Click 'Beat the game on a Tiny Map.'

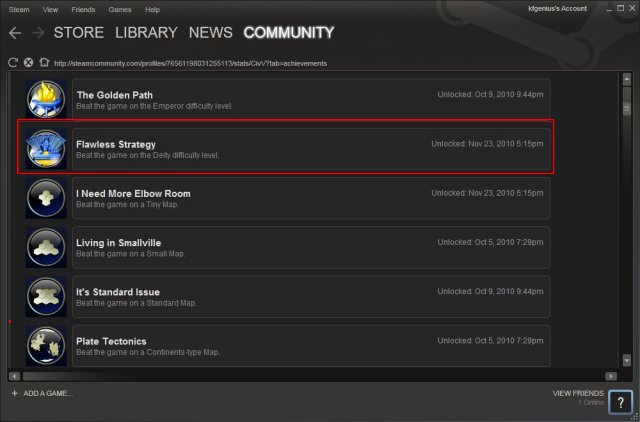click(127, 205)
